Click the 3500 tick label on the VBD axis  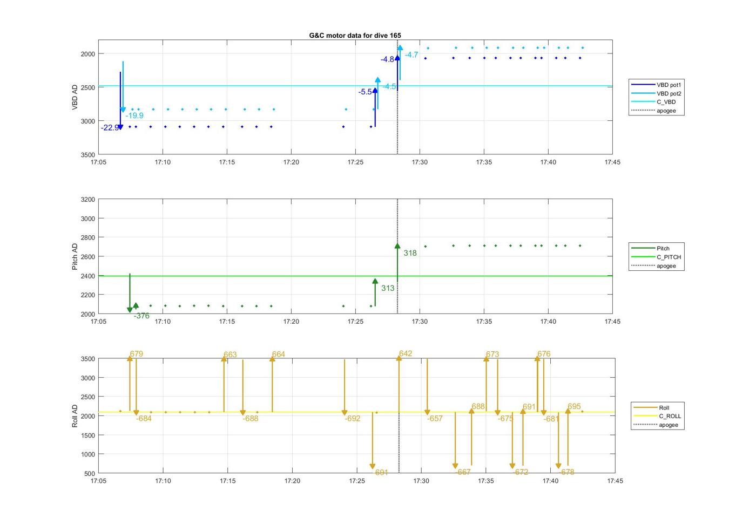pyautogui.click(x=88, y=155)
